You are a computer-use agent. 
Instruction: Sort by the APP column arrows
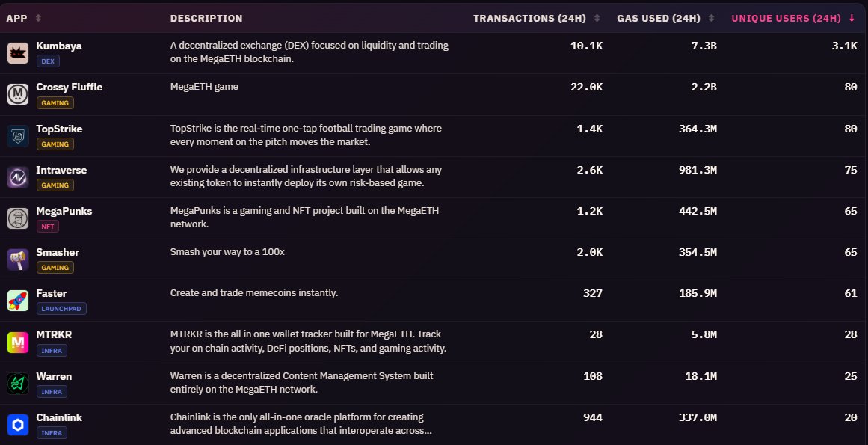coord(38,18)
